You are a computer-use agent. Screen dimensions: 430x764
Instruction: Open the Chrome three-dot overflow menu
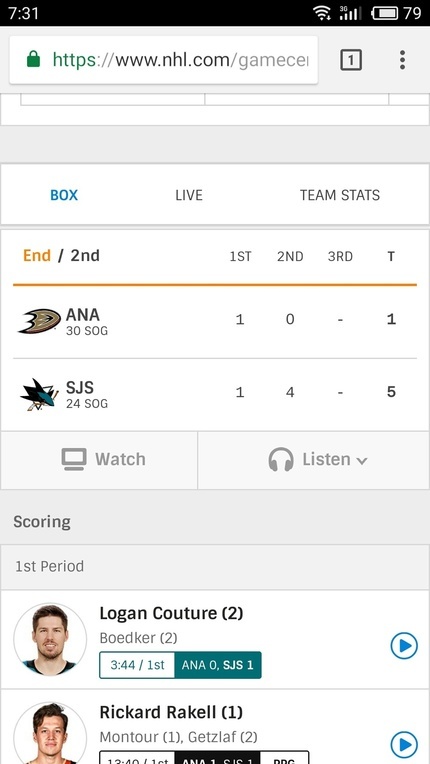pyautogui.click(x=402, y=60)
